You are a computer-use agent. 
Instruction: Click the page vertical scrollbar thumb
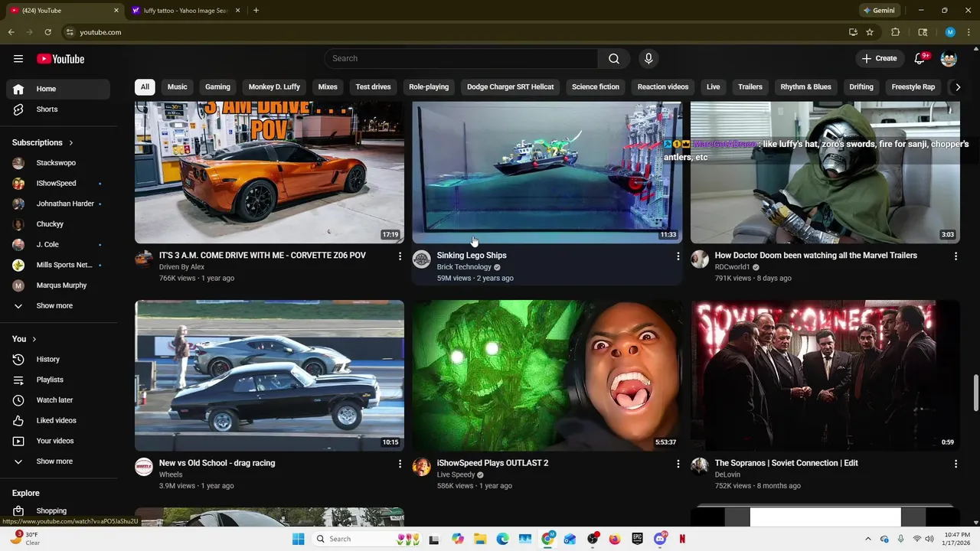(x=975, y=393)
